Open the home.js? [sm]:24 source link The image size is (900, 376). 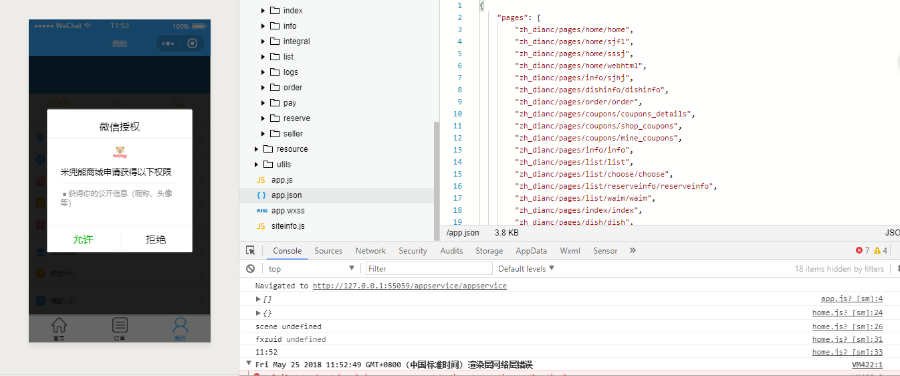click(848, 313)
